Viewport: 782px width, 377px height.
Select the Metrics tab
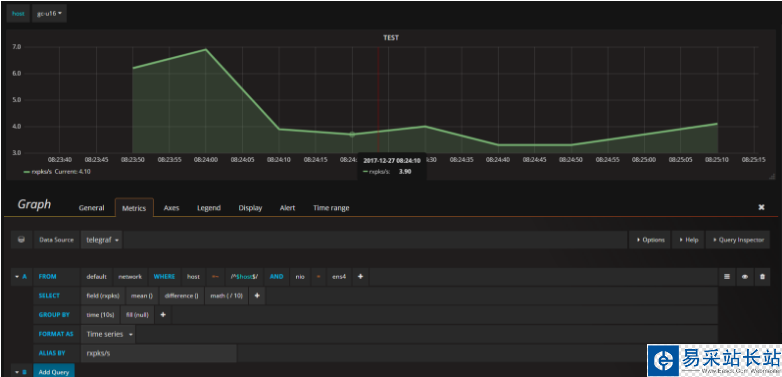click(134, 208)
